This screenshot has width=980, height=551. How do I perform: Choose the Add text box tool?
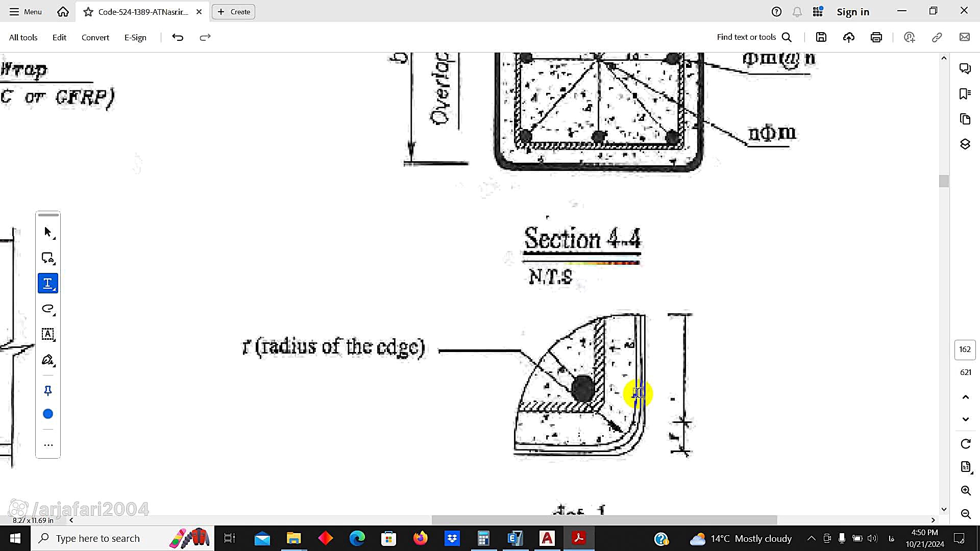[48, 334]
